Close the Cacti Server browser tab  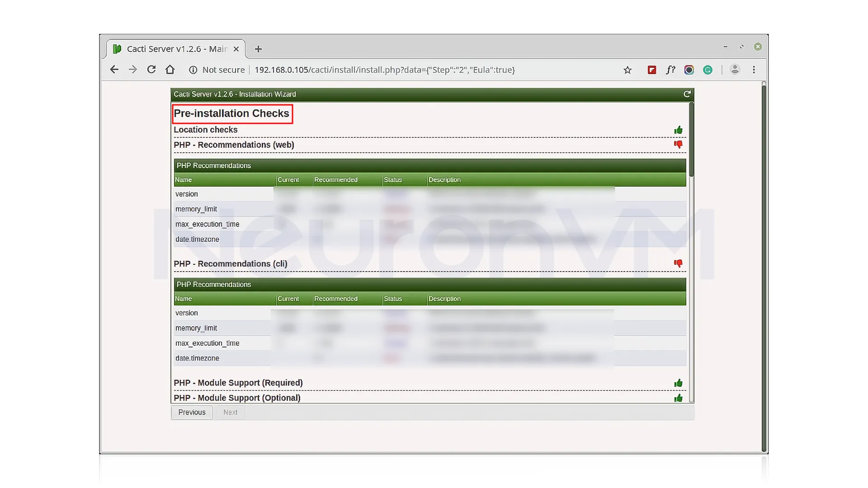click(x=236, y=49)
